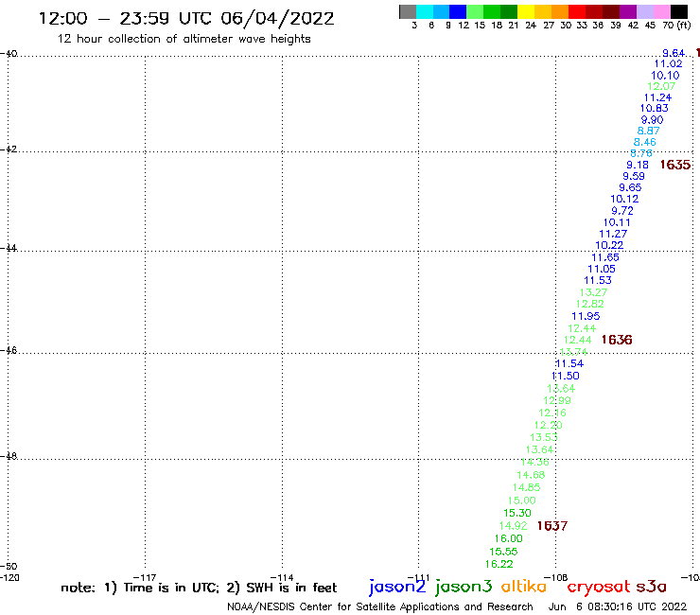Click the black swatch at the legend's end
The width and height of the screenshot is (700, 615).
[678, 11]
